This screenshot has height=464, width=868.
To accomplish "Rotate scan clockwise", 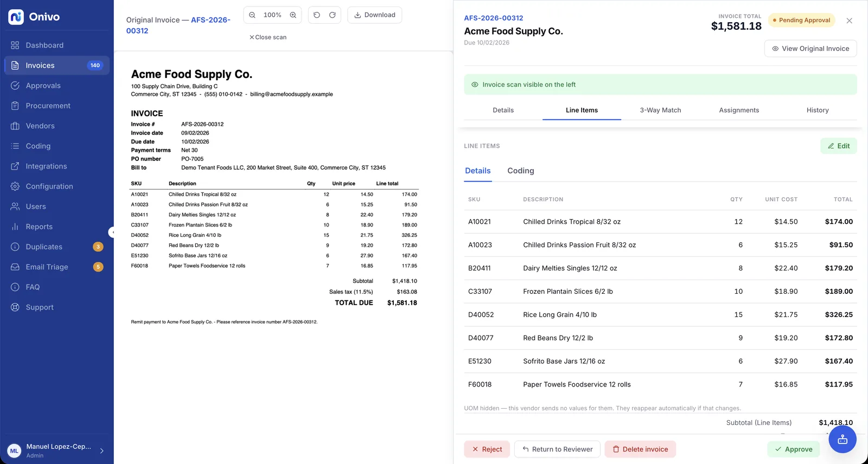I will pyautogui.click(x=332, y=15).
